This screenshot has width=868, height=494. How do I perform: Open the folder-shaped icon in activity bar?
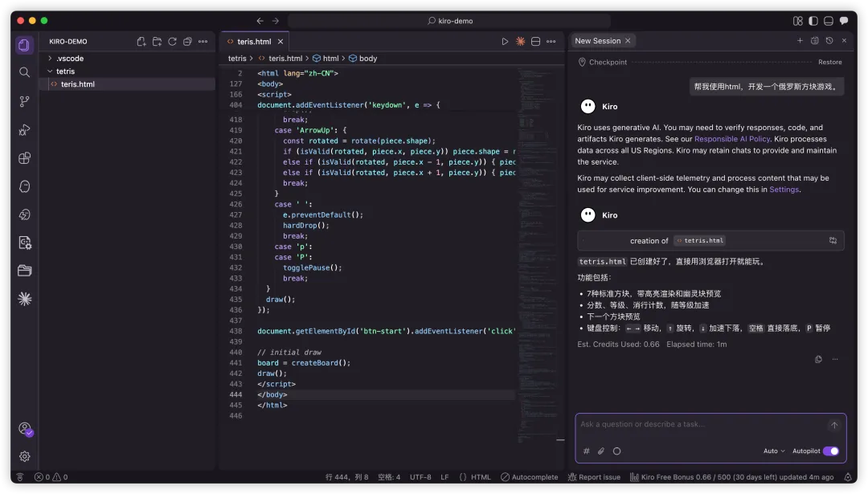[24, 271]
